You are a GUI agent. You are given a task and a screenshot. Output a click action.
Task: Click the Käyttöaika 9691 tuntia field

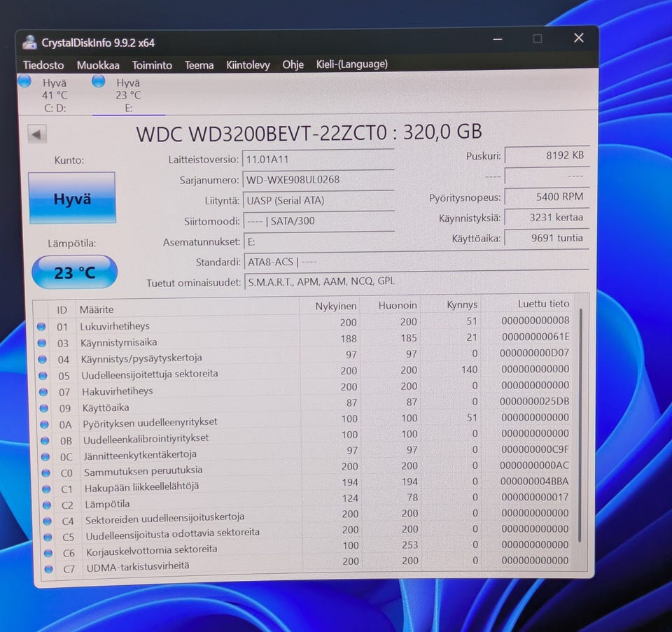(547, 238)
